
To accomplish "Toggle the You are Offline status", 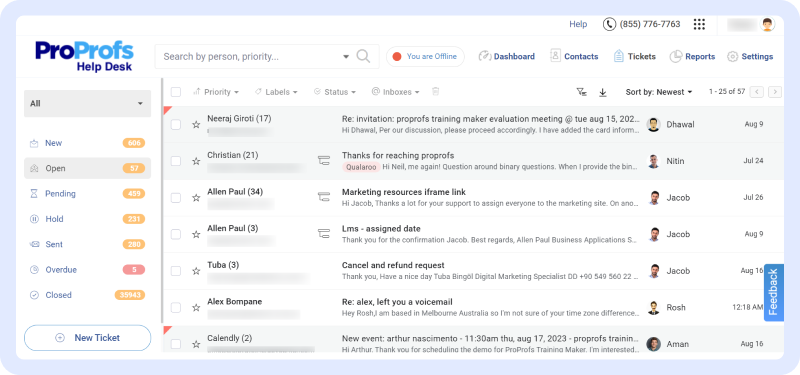I will tap(425, 57).
